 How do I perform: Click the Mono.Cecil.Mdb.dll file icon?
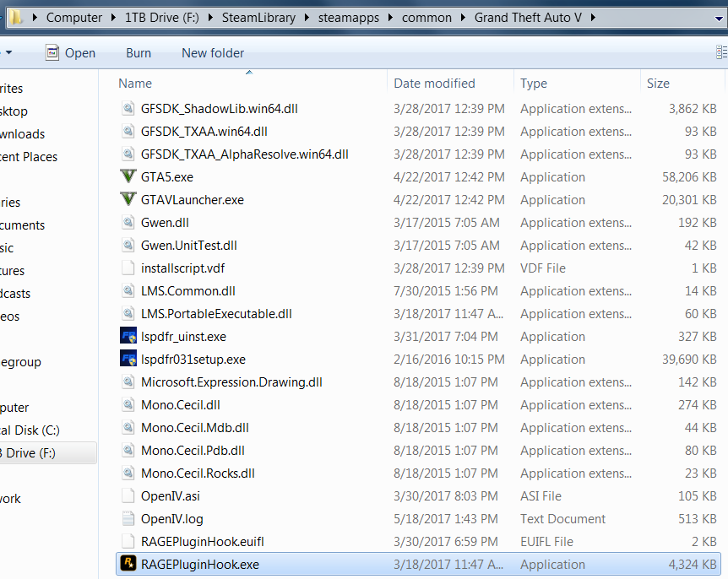pos(128,427)
